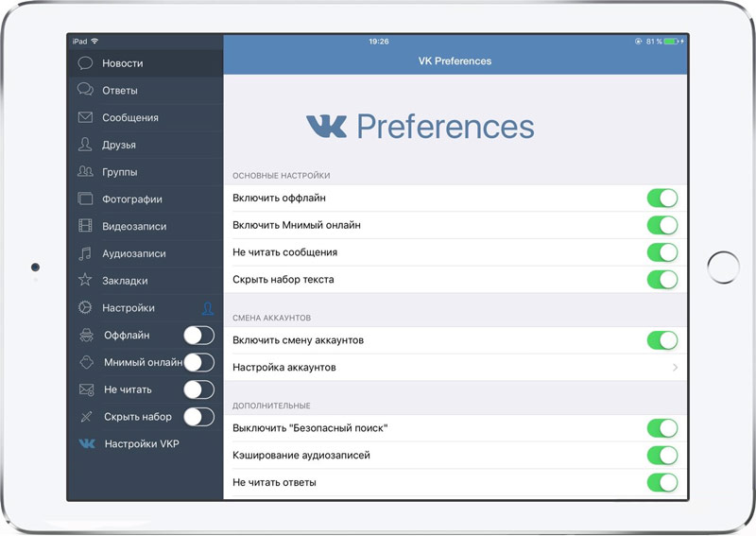Click the envelope icon beside Не читать
Screen dimensions: 756x536
[x=86, y=389]
